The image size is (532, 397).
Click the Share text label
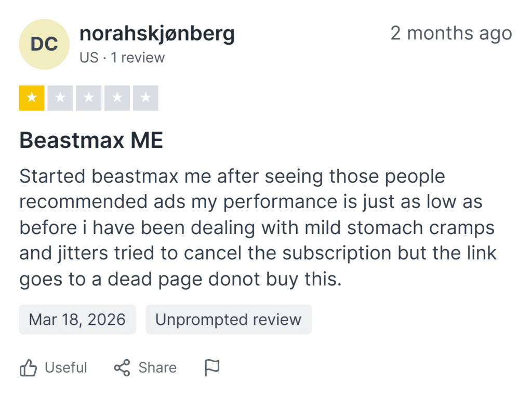(x=157, y=368)
